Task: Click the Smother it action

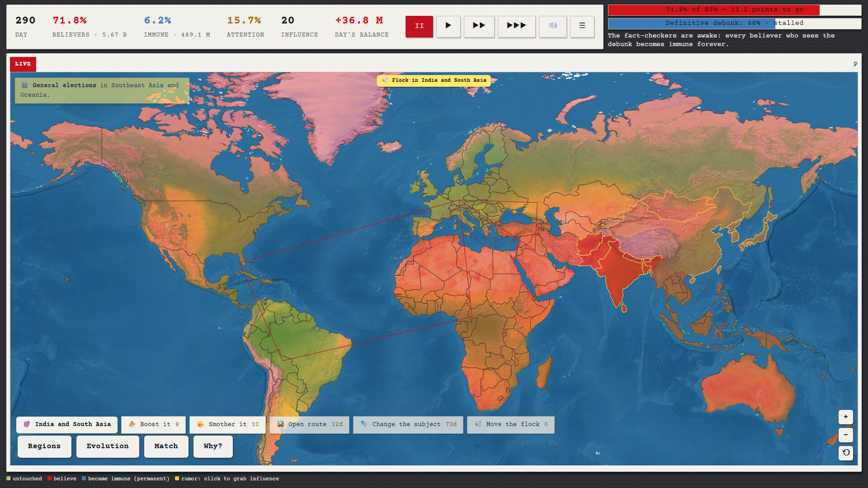Action: [x=227, y=424]
